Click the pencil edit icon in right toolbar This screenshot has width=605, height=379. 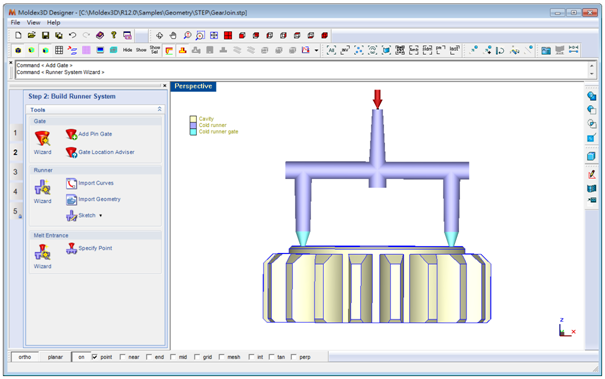[591, 174]
